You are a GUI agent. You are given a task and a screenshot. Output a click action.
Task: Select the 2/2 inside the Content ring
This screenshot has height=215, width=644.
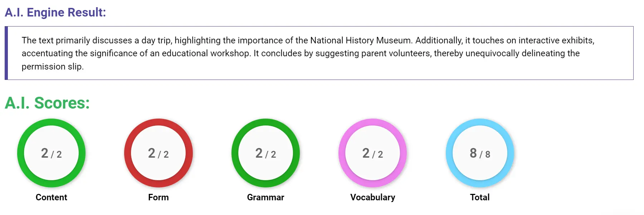pyautogui.click(x=51, y=153)
